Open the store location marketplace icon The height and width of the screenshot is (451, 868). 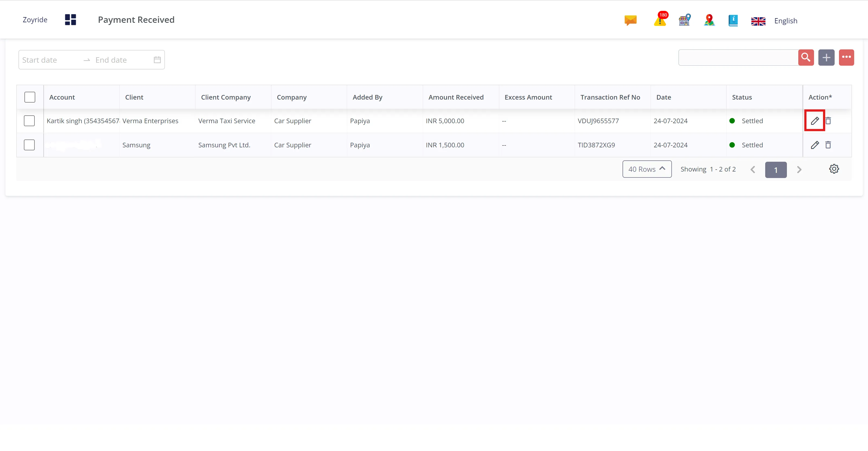[x=684, y=20]
